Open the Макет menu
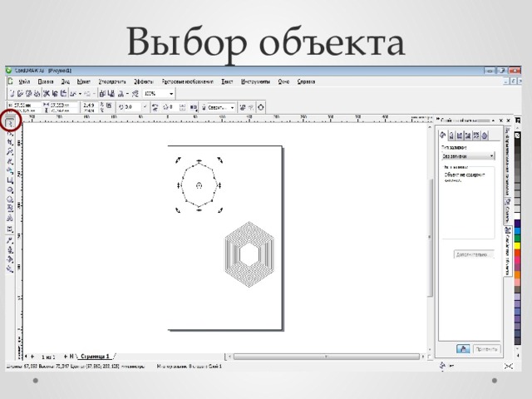 [84, 81]
